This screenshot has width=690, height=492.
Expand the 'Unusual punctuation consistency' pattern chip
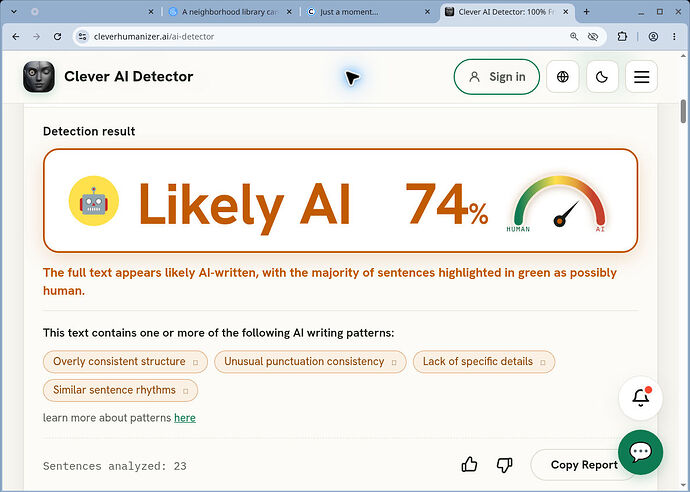[x=310, y=362]
